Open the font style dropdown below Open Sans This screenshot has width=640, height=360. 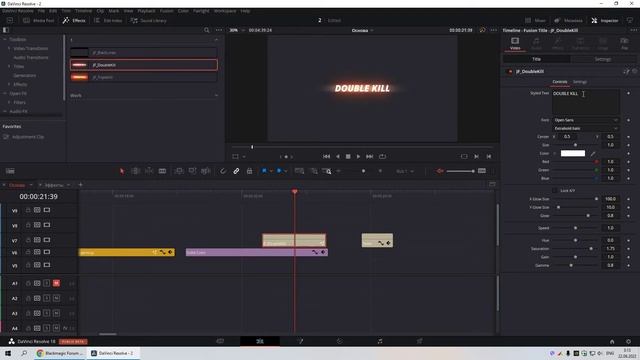[x=586, y=128]
